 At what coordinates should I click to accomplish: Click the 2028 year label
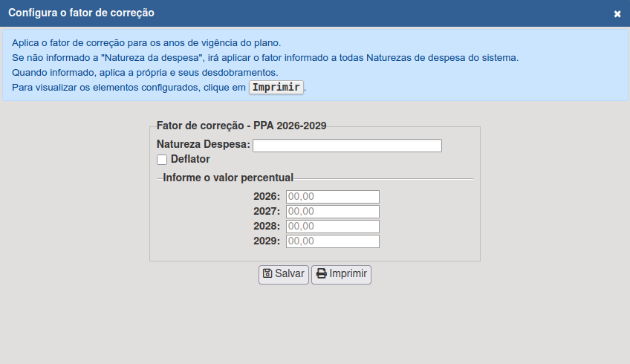(266, 227)
